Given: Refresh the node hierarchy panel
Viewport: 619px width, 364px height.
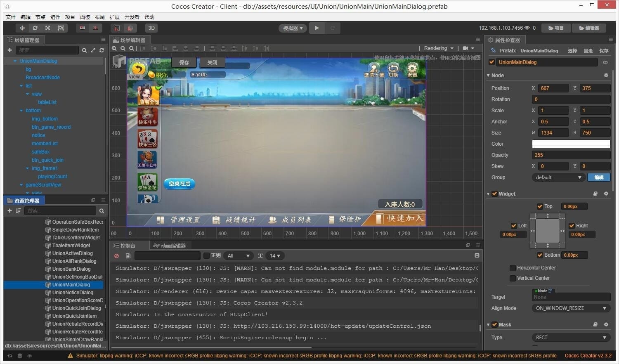Looking at the screenshot, I should [102, 50].
